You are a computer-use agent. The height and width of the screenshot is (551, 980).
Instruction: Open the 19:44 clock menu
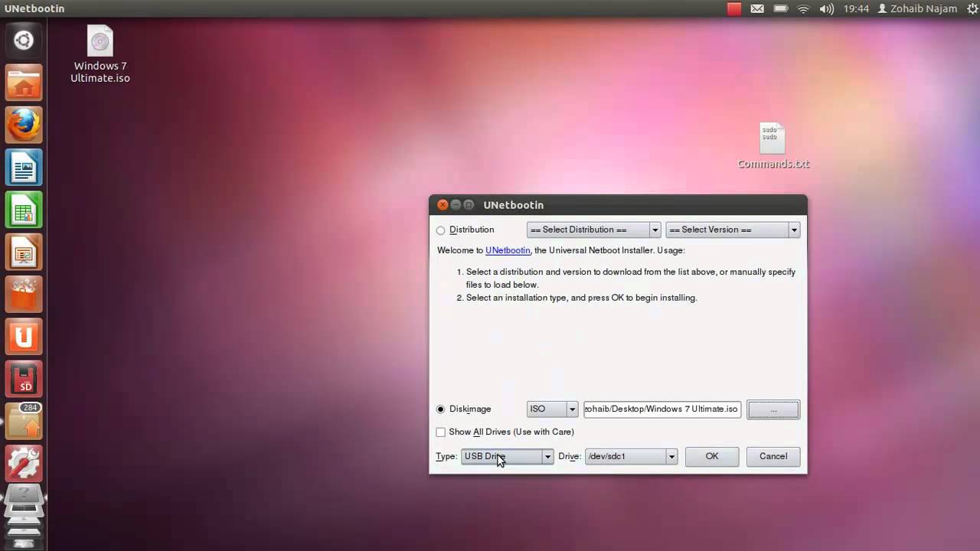[856, 8]
